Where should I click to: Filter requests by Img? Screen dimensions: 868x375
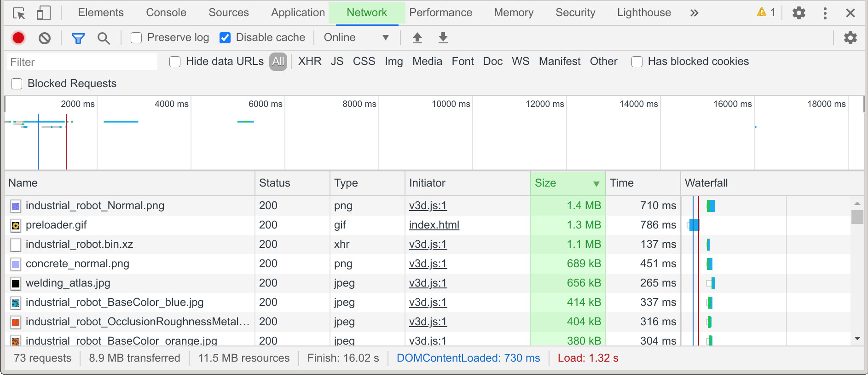394,62
